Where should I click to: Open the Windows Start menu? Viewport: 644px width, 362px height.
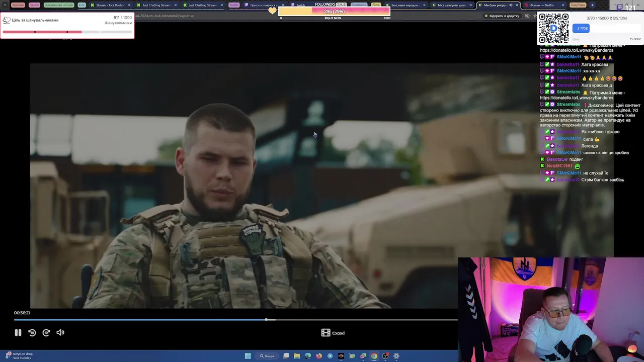[x=248, y=356]
